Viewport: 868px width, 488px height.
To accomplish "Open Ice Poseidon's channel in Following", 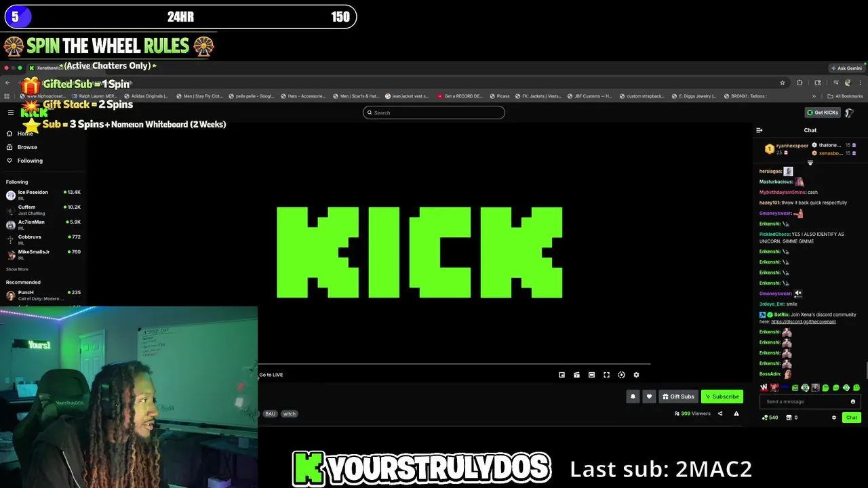I will click(x=43, y=195).
